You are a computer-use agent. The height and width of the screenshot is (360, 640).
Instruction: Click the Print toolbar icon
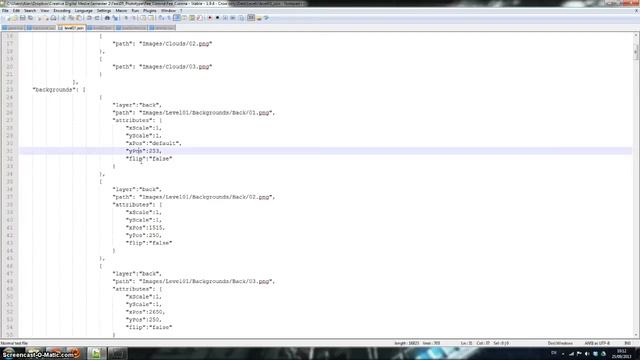pos(53,18)
